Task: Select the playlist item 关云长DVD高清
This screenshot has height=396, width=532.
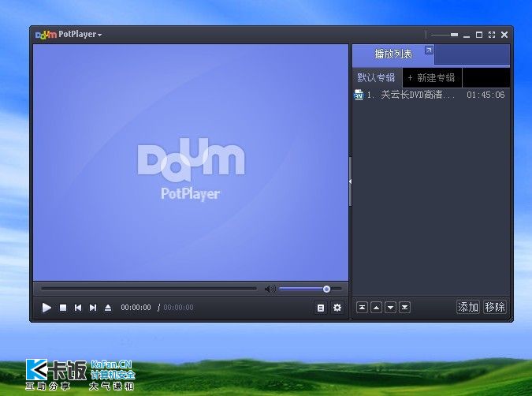Action: pos(431,95)
